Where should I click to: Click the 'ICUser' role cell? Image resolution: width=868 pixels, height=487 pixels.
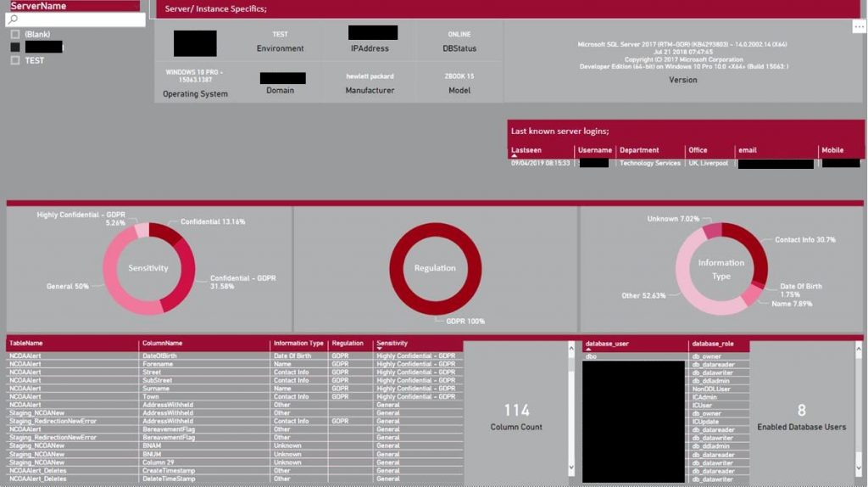click(702, 406)
